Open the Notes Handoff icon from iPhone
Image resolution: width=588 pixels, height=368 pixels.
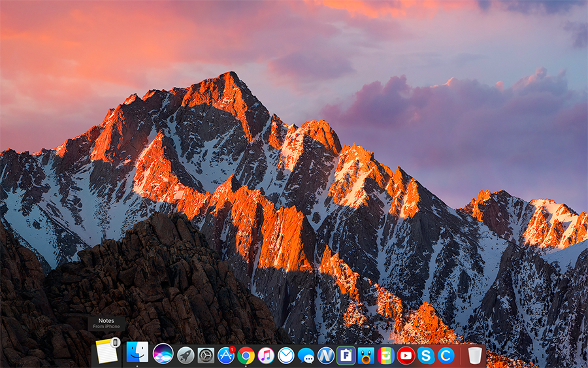[106, 352]
